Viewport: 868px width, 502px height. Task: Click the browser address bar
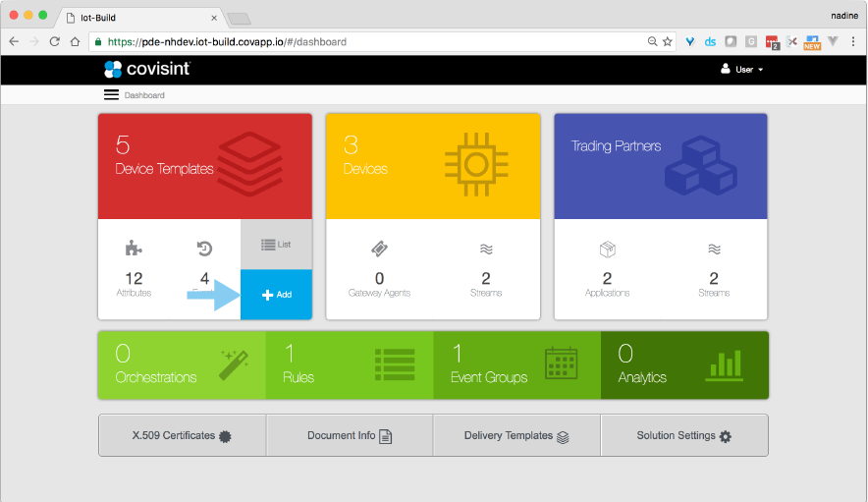pos(373,42)
